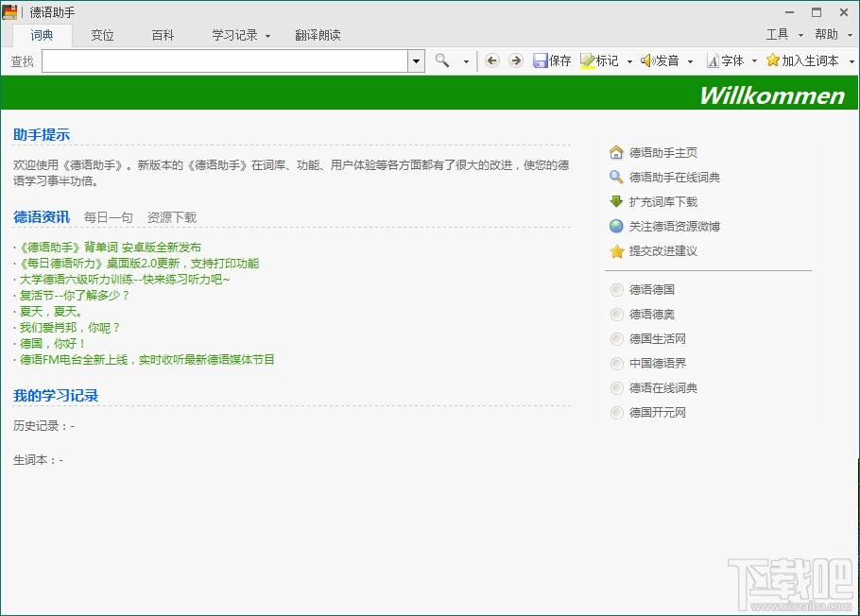Click the Willkommen banner text

[772, 95]
